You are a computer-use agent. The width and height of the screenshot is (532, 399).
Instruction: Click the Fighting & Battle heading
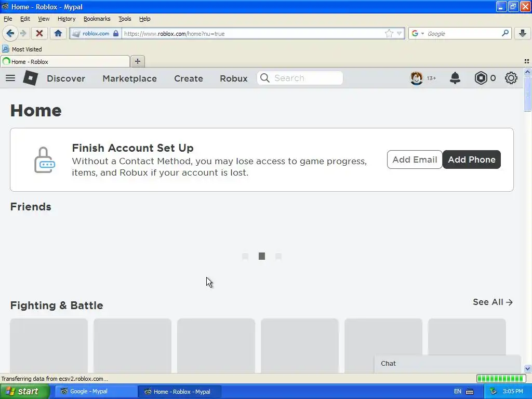click(x=57, y=305)
